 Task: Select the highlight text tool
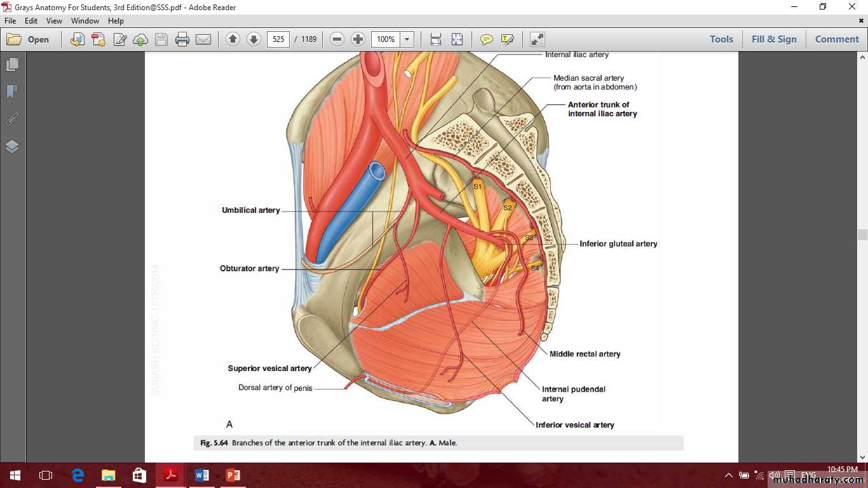507,39
